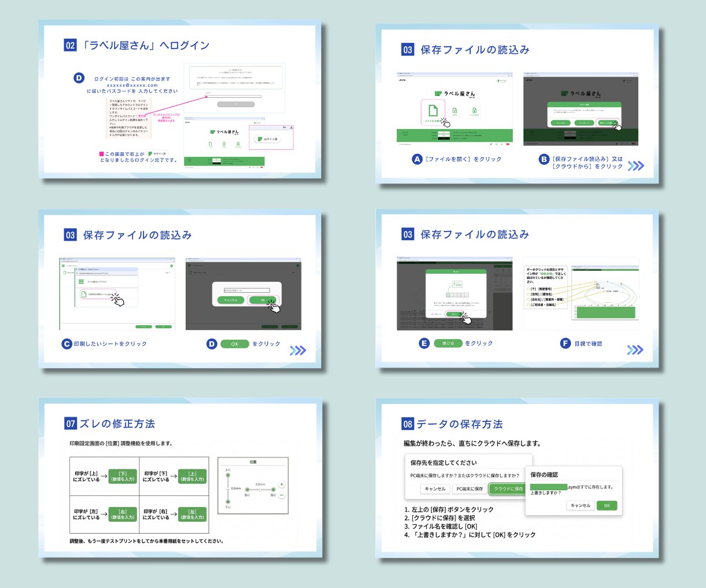The height and width of the screenshot is (588, 706).
Task: Check the [住所] / [建物名] checkbox
Action: click(528, 294)
